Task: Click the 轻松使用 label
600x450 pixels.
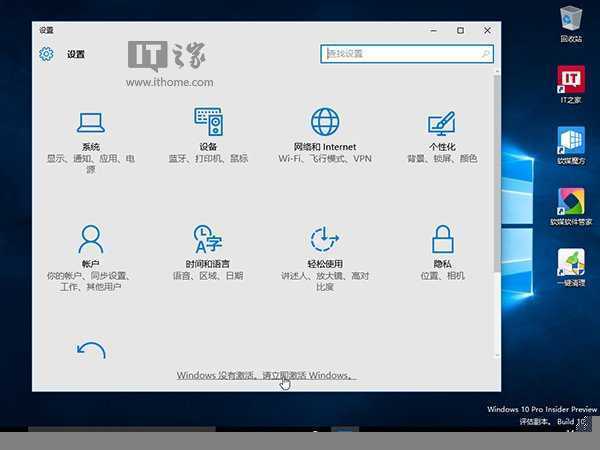Action: (x=325, y=264)
